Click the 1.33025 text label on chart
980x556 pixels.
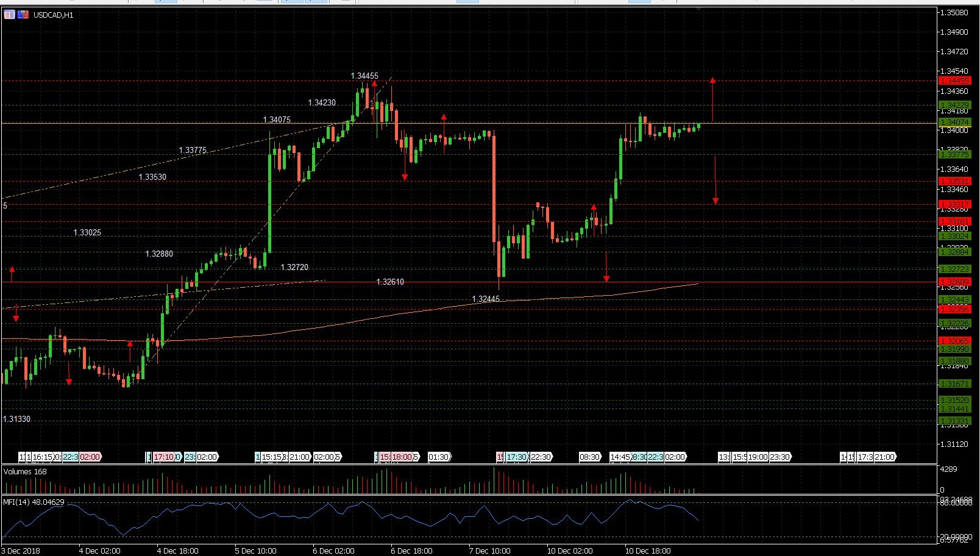(x=87, y=233)
